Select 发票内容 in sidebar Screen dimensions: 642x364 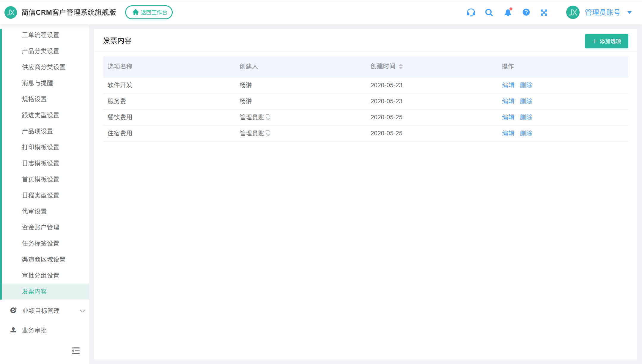click(45, 292)
